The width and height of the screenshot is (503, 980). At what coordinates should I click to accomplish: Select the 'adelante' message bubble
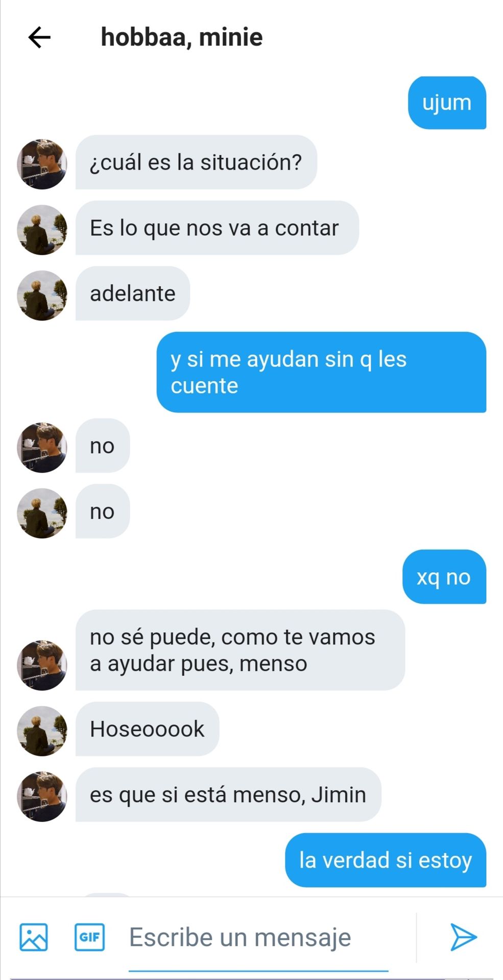(133, 293)
